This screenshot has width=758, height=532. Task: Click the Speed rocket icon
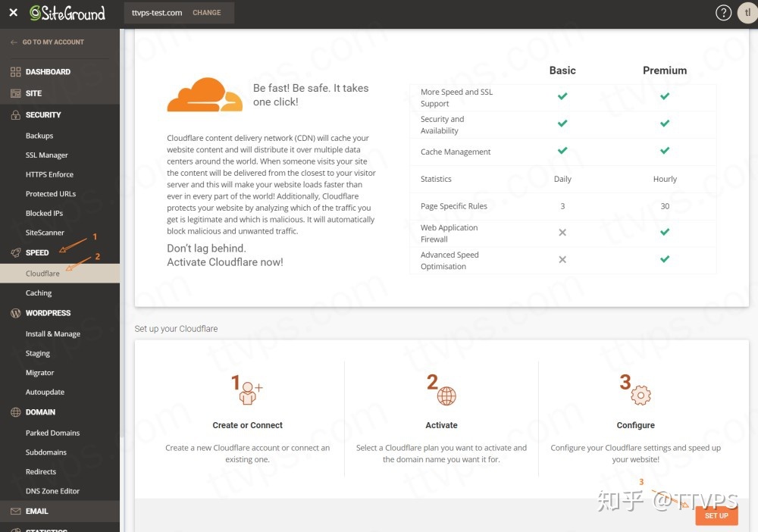(15, 252)
